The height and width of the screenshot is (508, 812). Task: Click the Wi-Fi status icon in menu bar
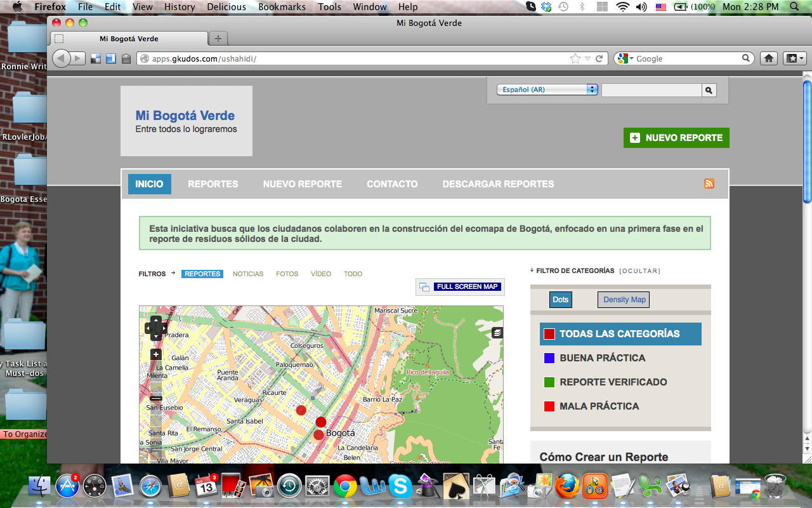tap(622, 7)
